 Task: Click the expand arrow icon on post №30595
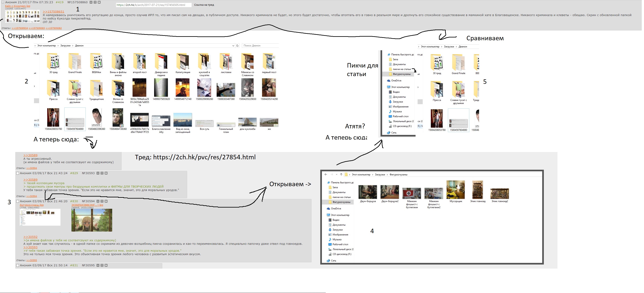click(106, 265)
